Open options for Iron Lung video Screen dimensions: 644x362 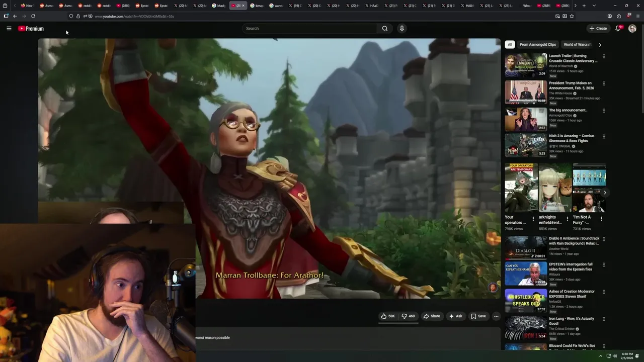[x=604, y=319]
